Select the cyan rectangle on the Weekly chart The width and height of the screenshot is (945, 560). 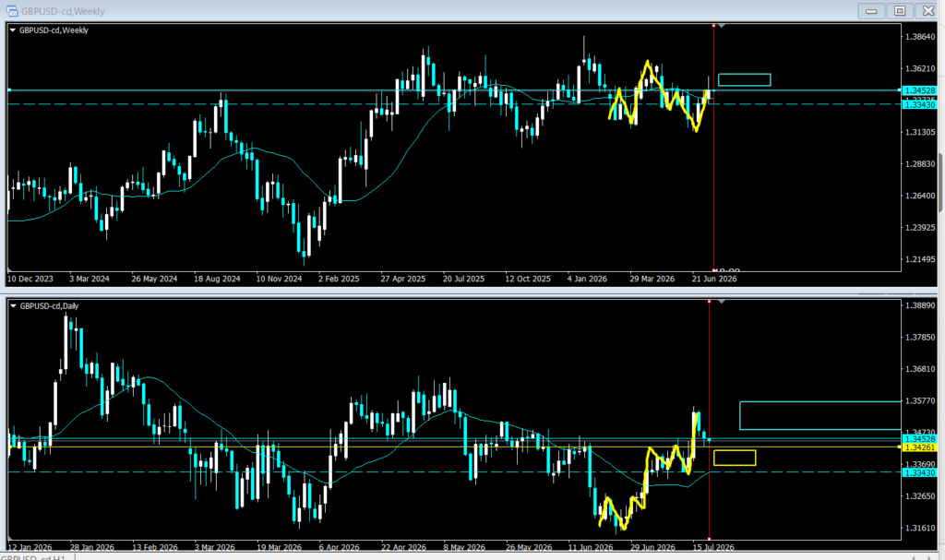tap(745, 79)
